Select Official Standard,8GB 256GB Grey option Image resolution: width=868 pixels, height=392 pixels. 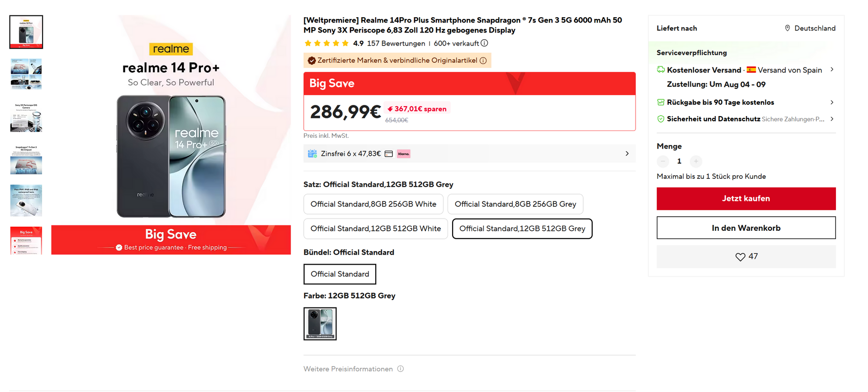click(515, 204)
